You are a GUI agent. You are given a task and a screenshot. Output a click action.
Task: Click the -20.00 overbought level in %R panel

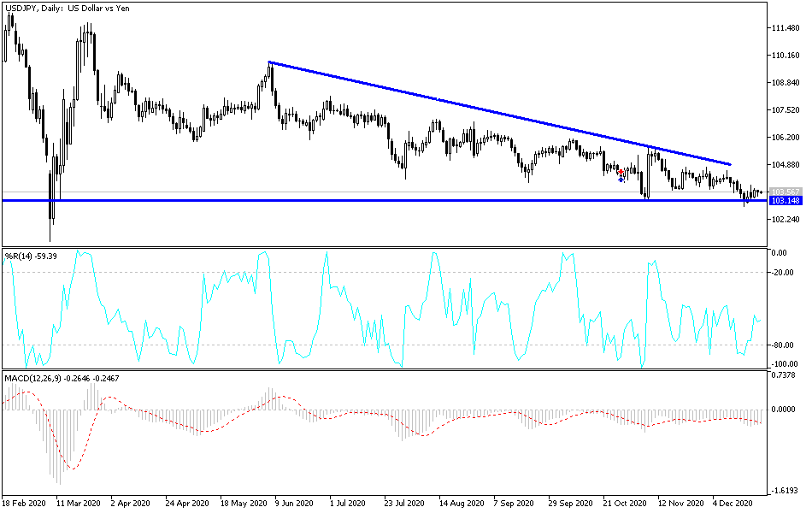point(783,273)
